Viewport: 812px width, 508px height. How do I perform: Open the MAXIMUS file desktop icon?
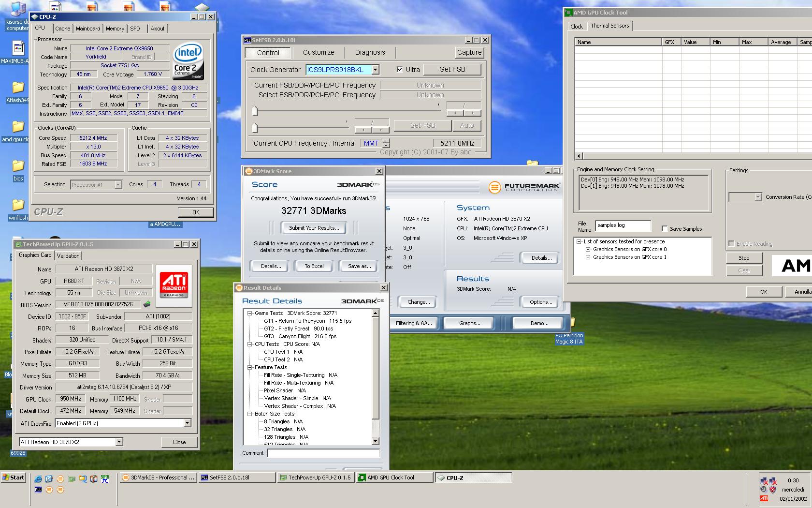pyautogui.click(x=17, y=52)
